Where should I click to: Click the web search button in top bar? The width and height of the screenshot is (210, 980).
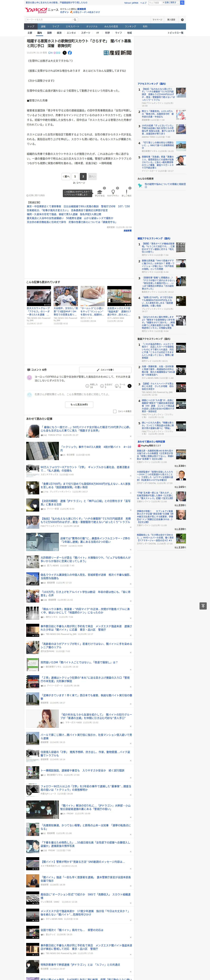[182, 3]
